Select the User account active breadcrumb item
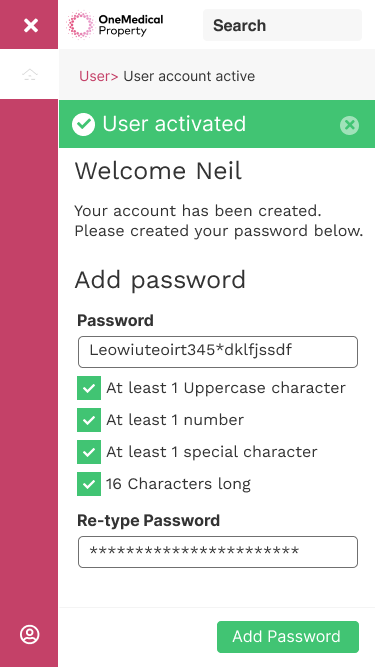This screenshot has width=375, height=667. pos(189,76)
